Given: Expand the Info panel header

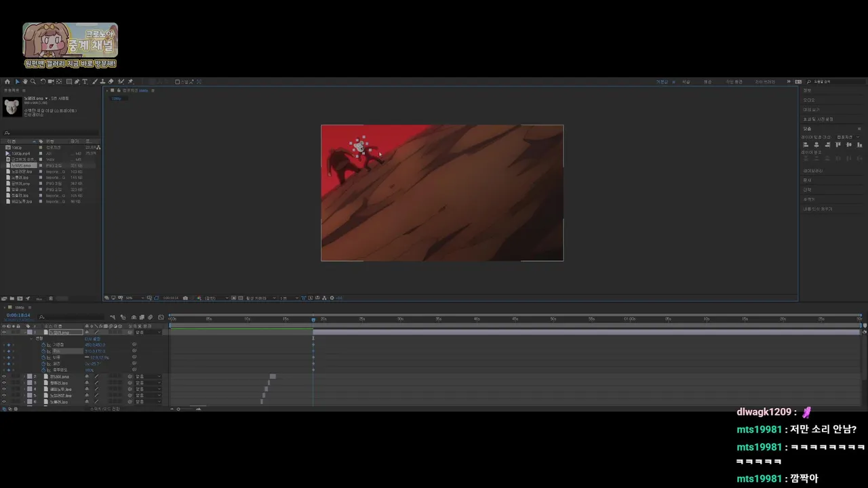Looking at the screenshot, I should pyautogui.click(x=807, y=90).
